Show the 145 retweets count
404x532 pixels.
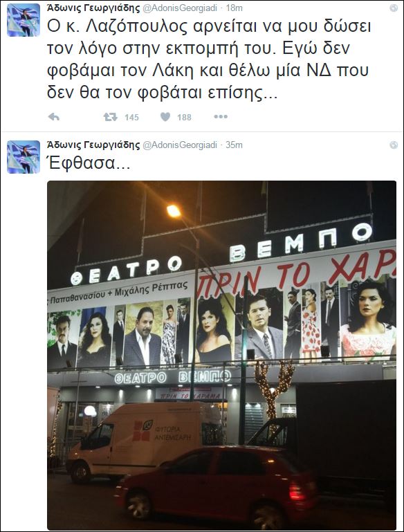click(x=131, y=118)
